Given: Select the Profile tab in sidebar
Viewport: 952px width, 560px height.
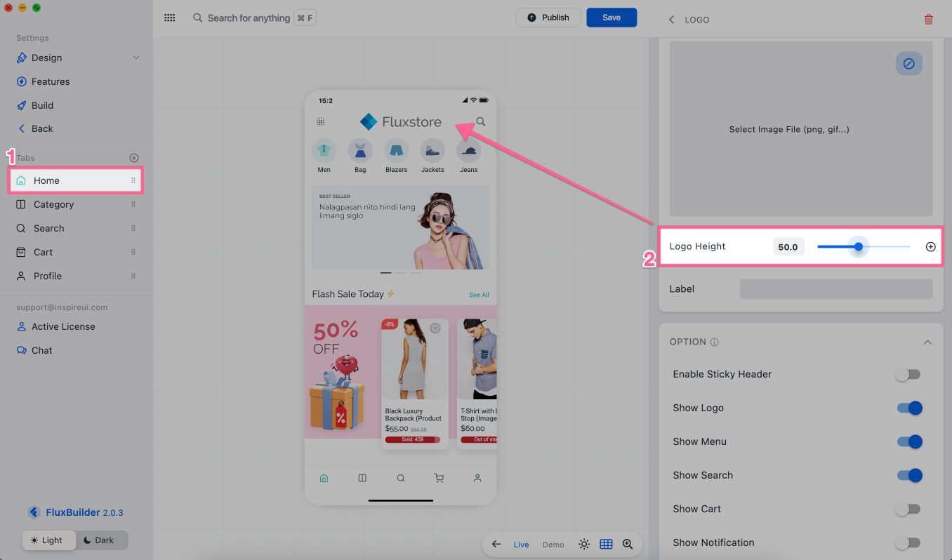Looking at the screenshot, I should (48, 276).
